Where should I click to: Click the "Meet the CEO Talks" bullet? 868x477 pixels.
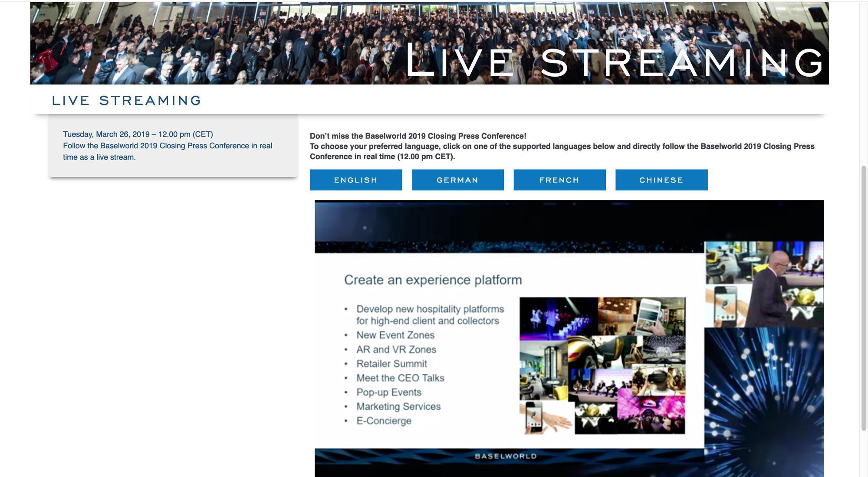[400, 378]
